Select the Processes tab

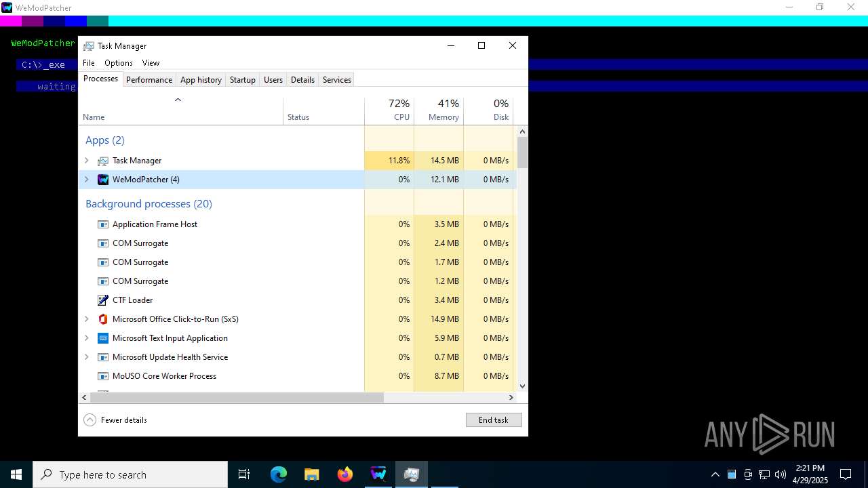[x=100, y=79]
